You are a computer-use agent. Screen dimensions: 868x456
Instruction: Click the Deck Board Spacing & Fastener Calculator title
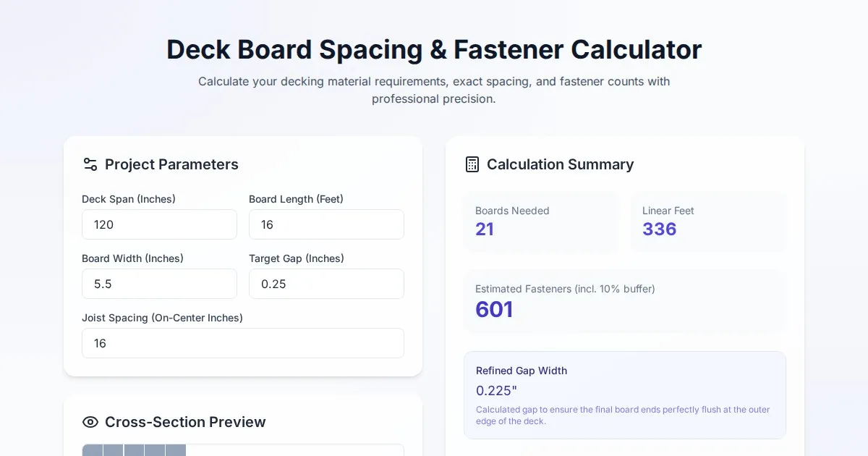point(434,49)
